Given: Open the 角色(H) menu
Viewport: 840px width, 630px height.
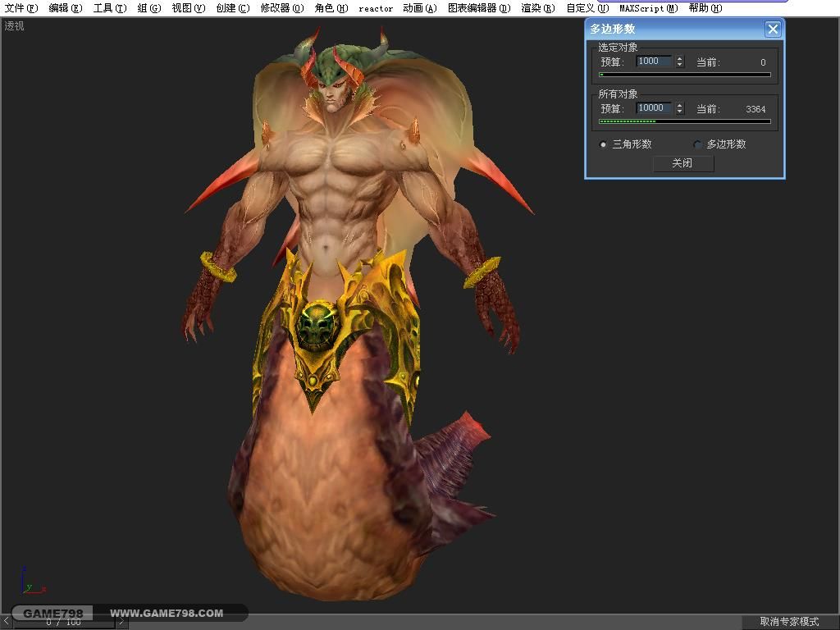Looking at the screenshot, I should coord(331,8).
